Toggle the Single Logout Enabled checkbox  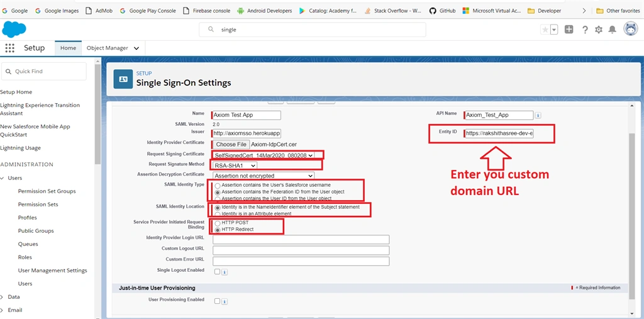[x=217, y=272]
